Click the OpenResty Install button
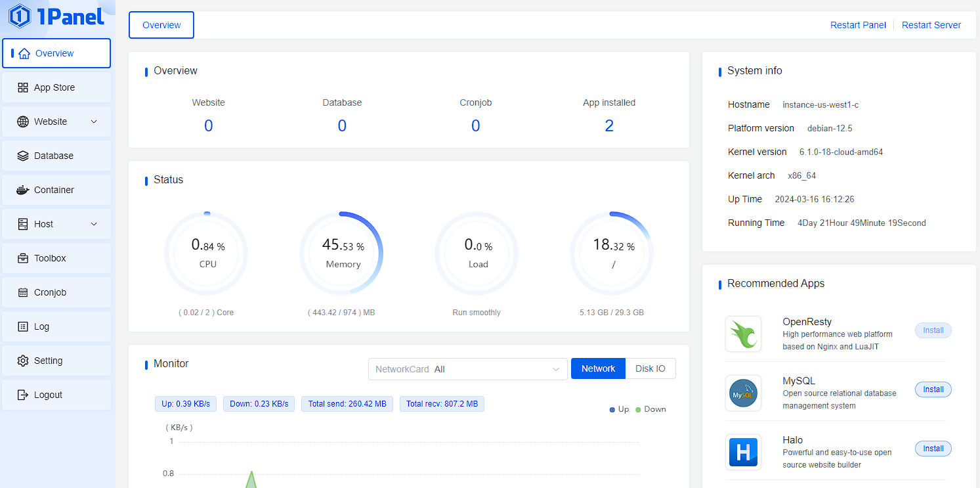The height and width of the screenshot is (488, 980). click(x=933, y=330)
